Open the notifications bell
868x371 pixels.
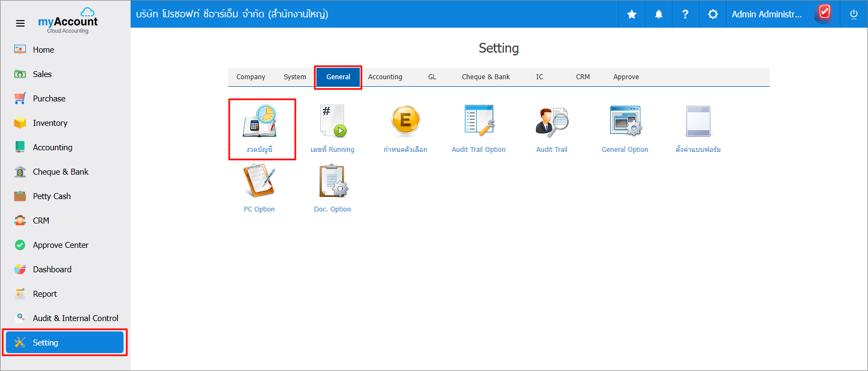659,14
